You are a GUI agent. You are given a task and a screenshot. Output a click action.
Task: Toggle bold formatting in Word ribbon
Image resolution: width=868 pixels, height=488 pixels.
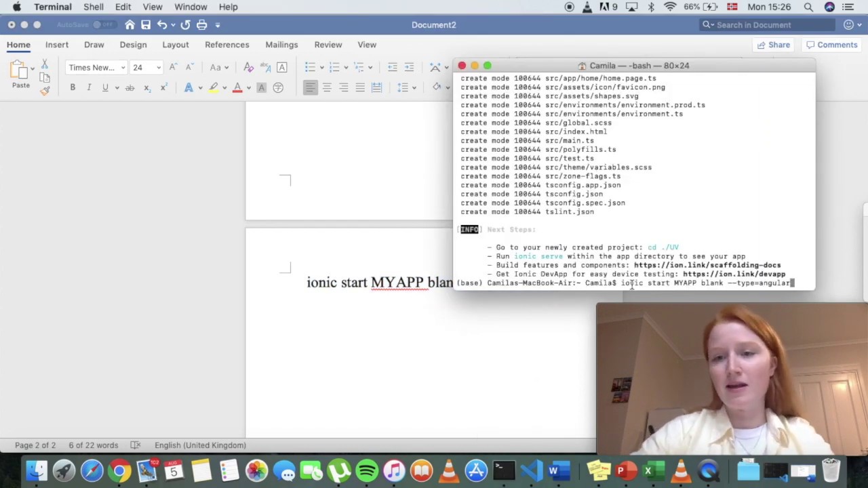coord(73,87)
